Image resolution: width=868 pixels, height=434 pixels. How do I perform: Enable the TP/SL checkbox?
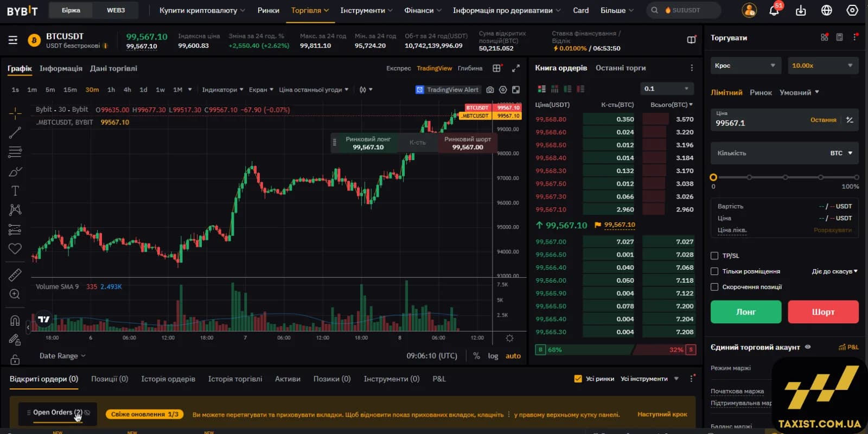pos(714,256)
